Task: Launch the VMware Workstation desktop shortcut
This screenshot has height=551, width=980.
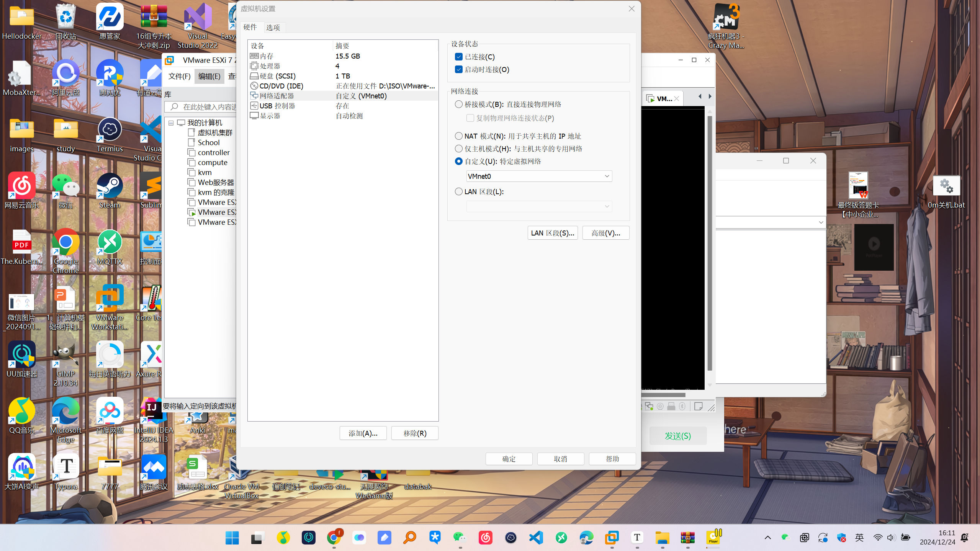Action: point(110,307)
